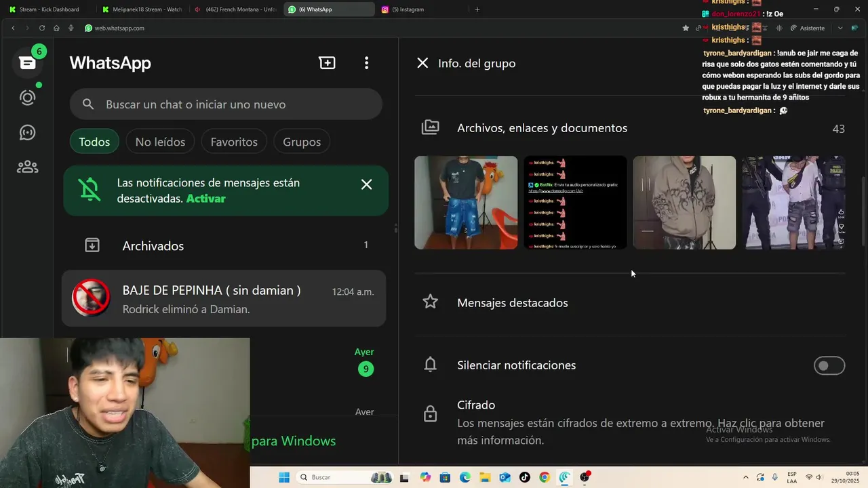This screenshot has width=868, height=488.
Task: Switch to Melipanek18 Stream browser tab
Action: (142, 9)
